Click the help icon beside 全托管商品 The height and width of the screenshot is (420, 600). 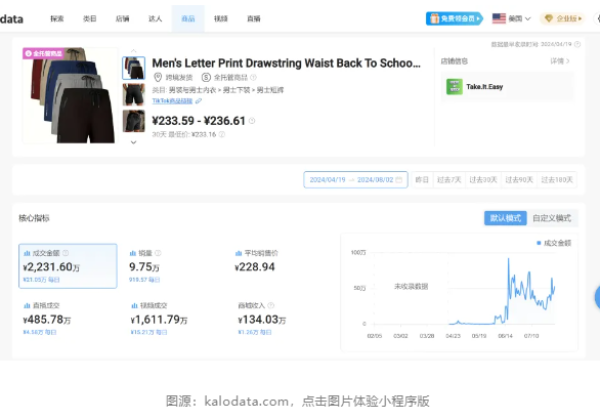pos(253,78)
